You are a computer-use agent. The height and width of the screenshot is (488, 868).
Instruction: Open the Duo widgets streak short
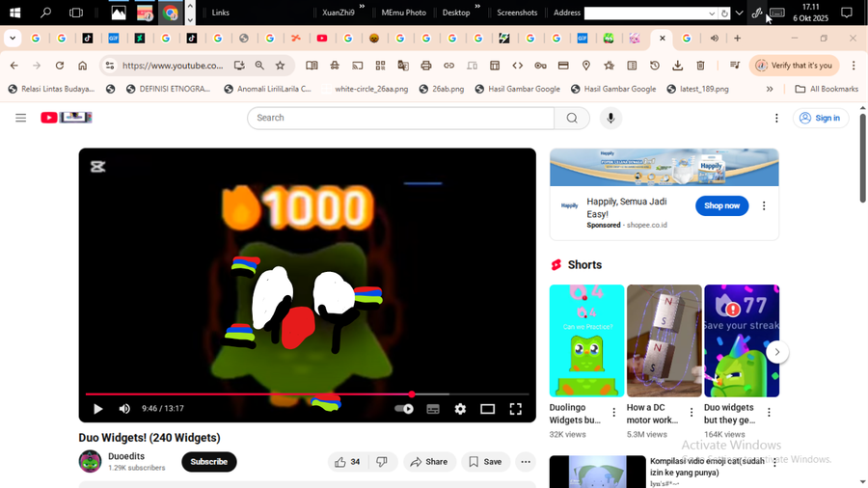point(742,340)
